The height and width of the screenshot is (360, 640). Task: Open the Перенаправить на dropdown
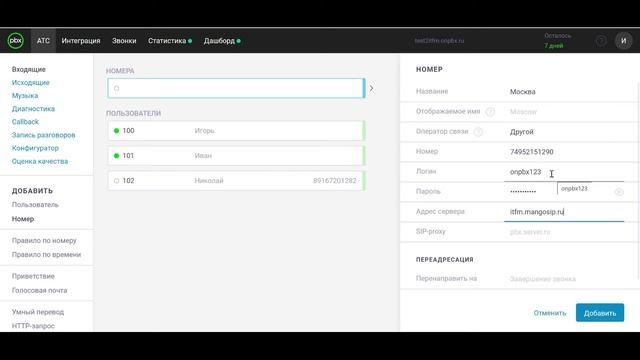[564, 279]
